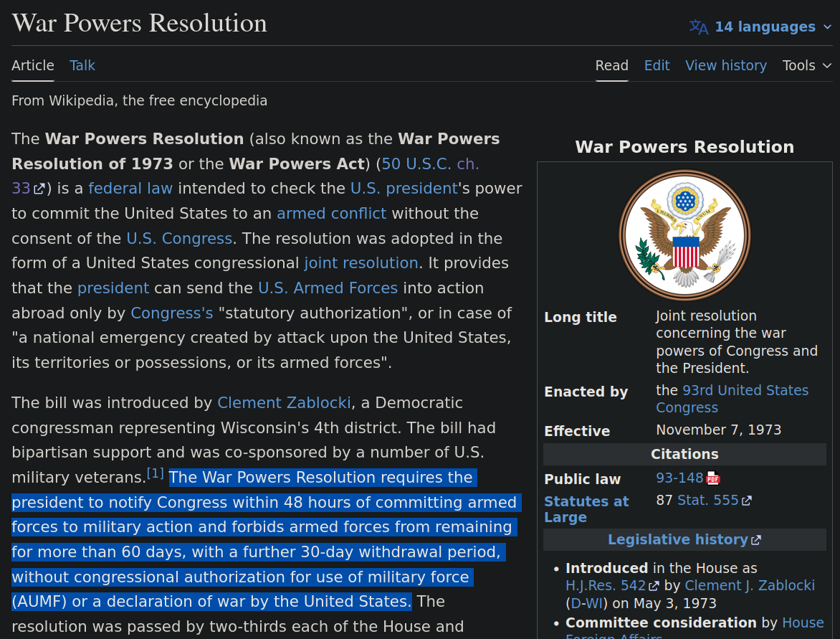Click 'From Wikipedia, the free encyclopedia' text
This screenshot has height=639, width=840.
coord(139,101)
